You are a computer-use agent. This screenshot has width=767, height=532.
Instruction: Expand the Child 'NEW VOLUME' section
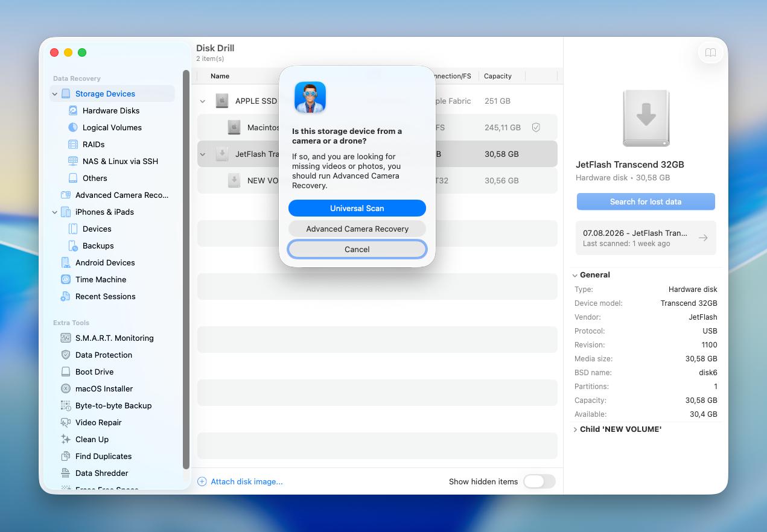(575, 429)
